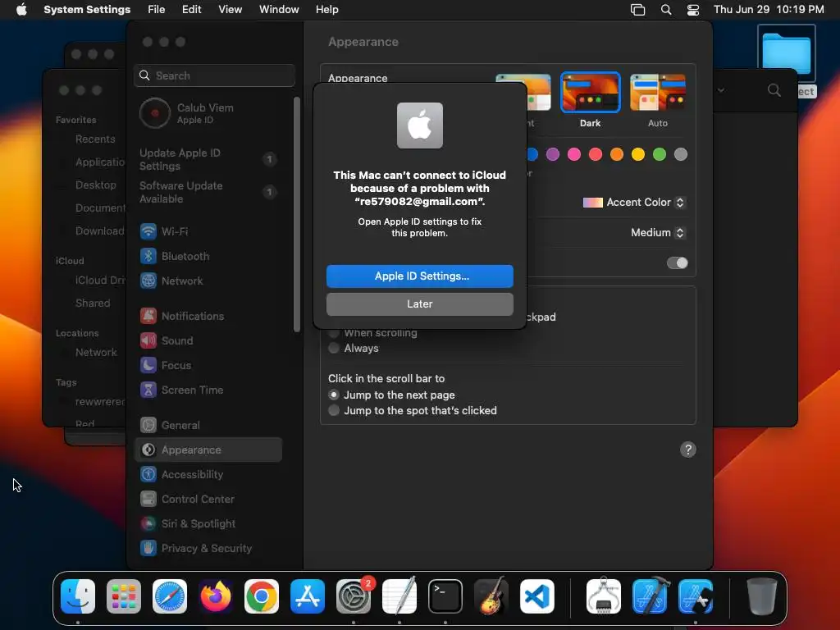Open the Trash in the Dock
This screenshot has width=840, height=630.
tap(762, 596)
